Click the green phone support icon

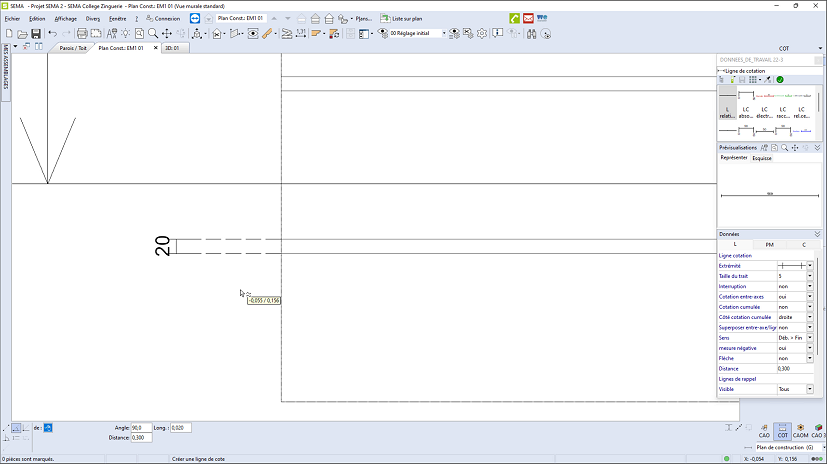pyautogui.click(x=514, y=18)
